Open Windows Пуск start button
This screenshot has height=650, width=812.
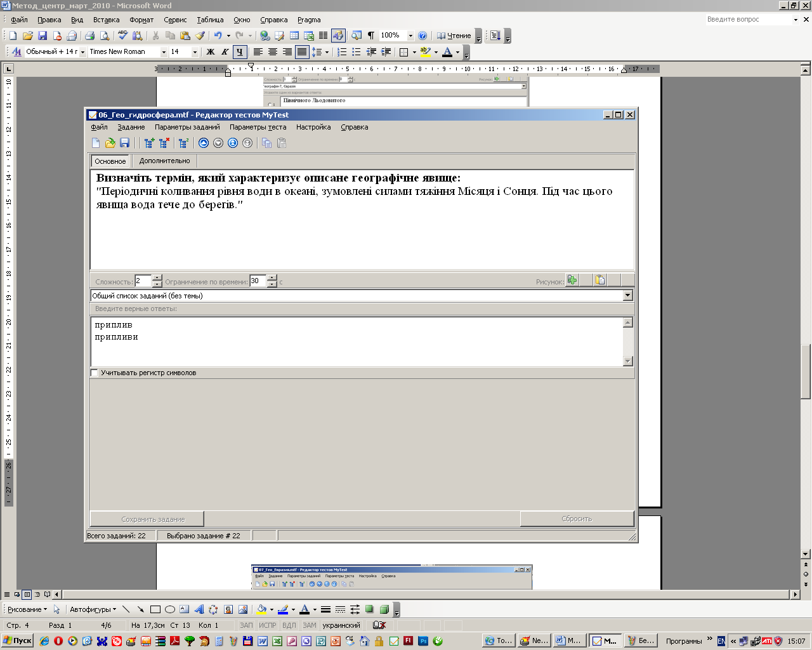pos(17,640)
